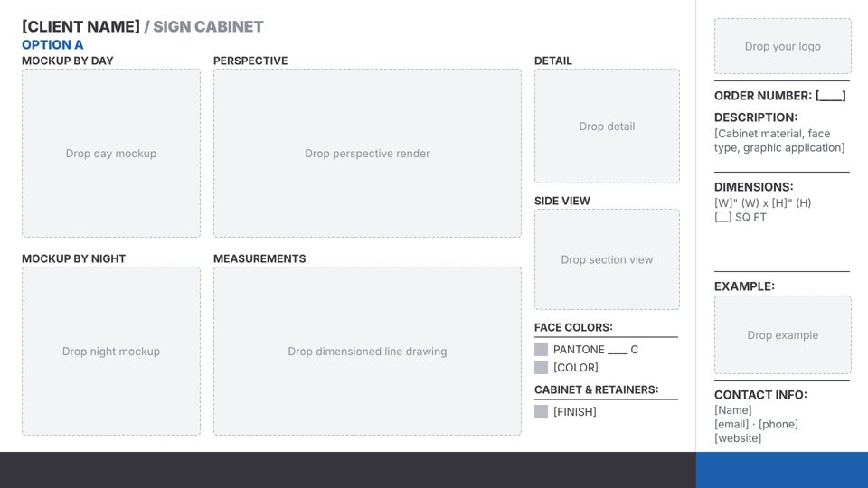Select the OPTION A subtitle
The image size is (868, 488).
point(52,45)
